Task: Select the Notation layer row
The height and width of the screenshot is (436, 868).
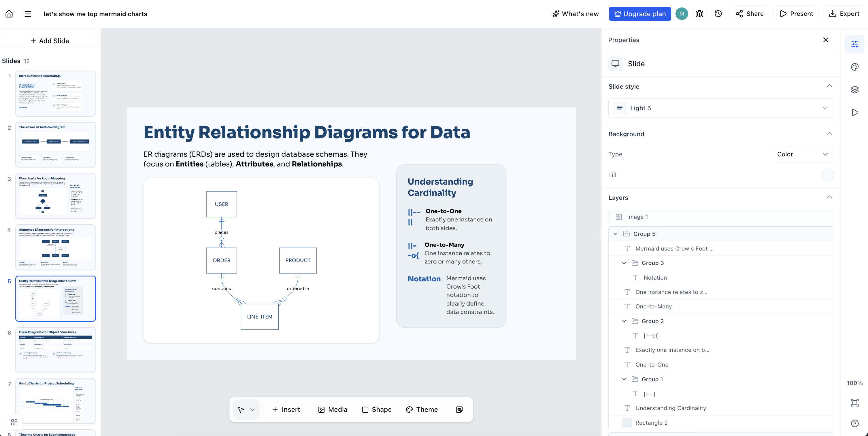Action: tap(721, 277)
